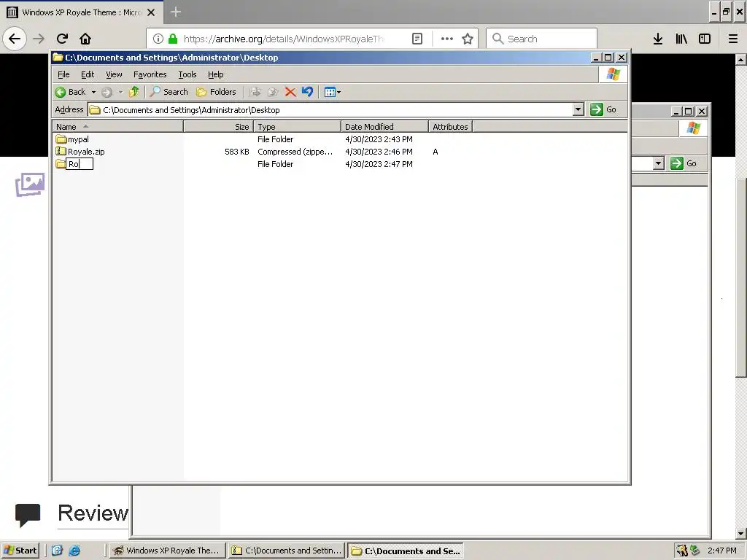Toggle the Folders tree pane
747x560 pixels.
216,92
